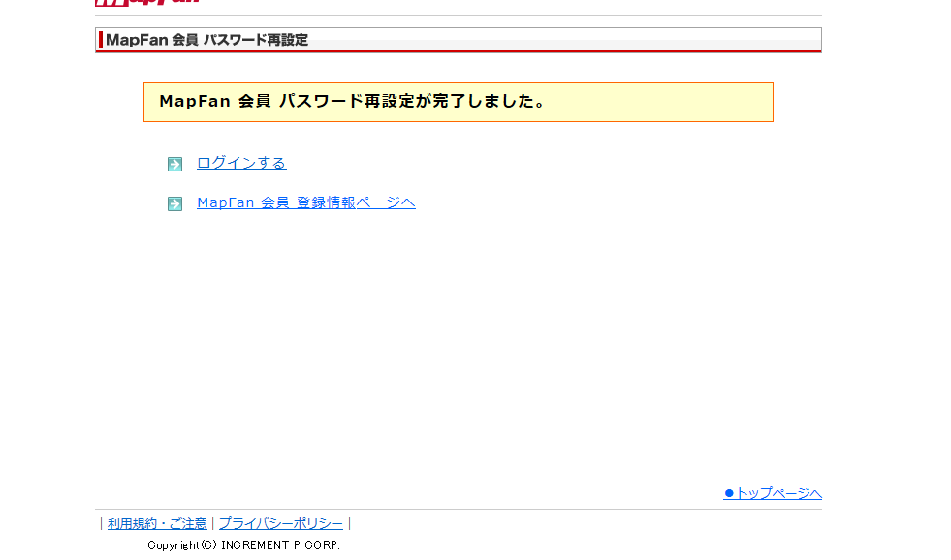951x560 pixels.
Task: Click the arrow icon beside 登録情報ページへ
Action: click(174, 203)
